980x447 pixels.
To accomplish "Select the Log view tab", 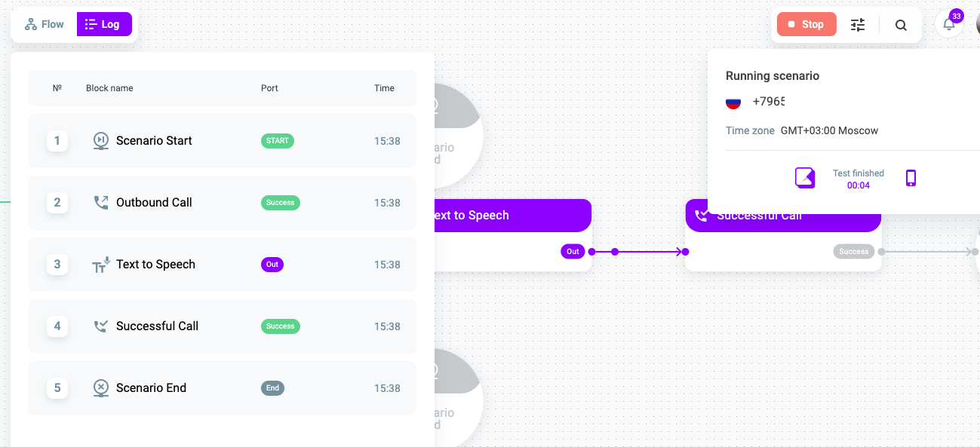I will click(x=104, y=24).
